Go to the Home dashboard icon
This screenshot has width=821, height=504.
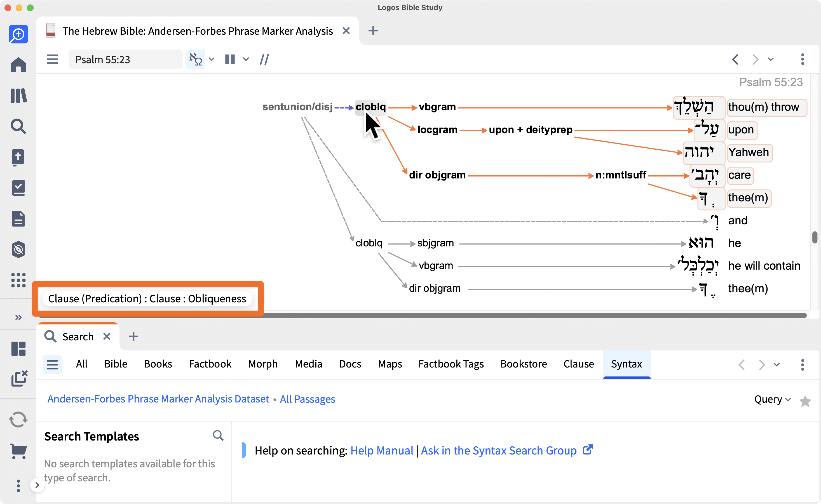tap(18, 65)
